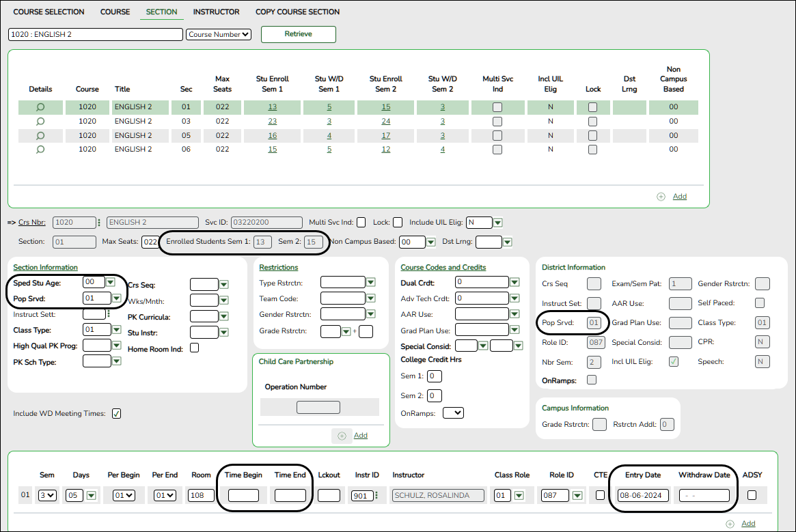The image size is (796, 532).
Task: Check the Home Room Ind checkbox
Action: click(195, 348)
